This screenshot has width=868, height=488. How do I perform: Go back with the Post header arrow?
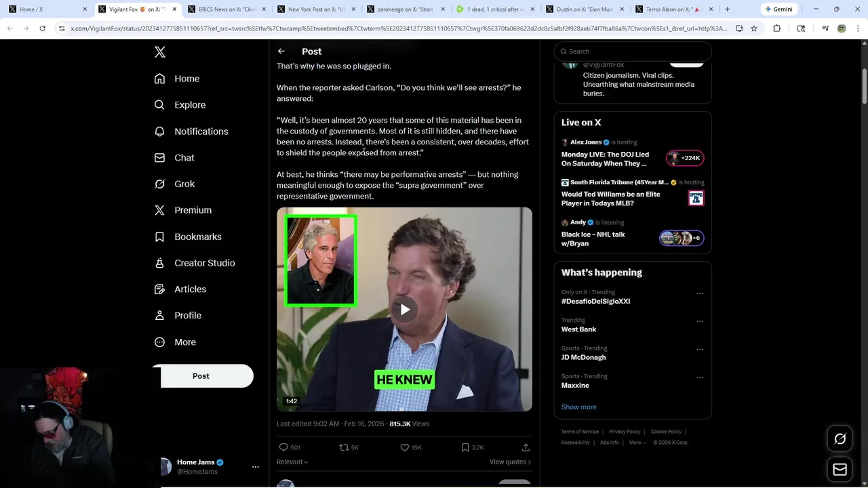point(281,52)
